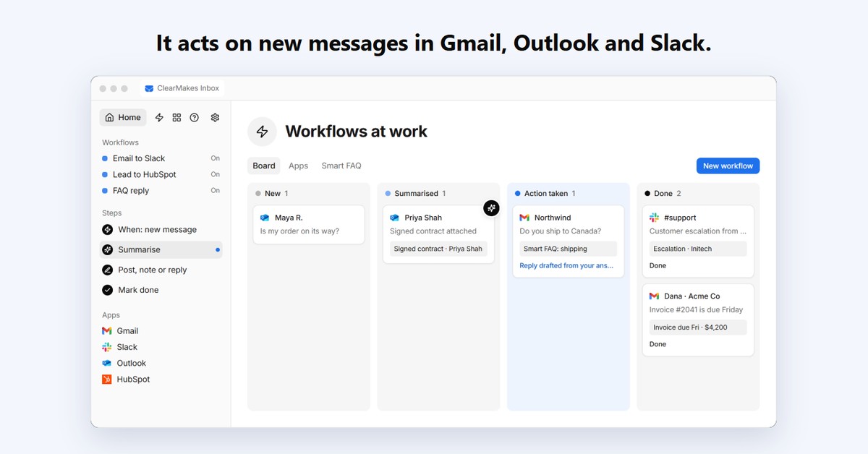
Task: Click the Summarised column header
Action: [x=416, y=194]
